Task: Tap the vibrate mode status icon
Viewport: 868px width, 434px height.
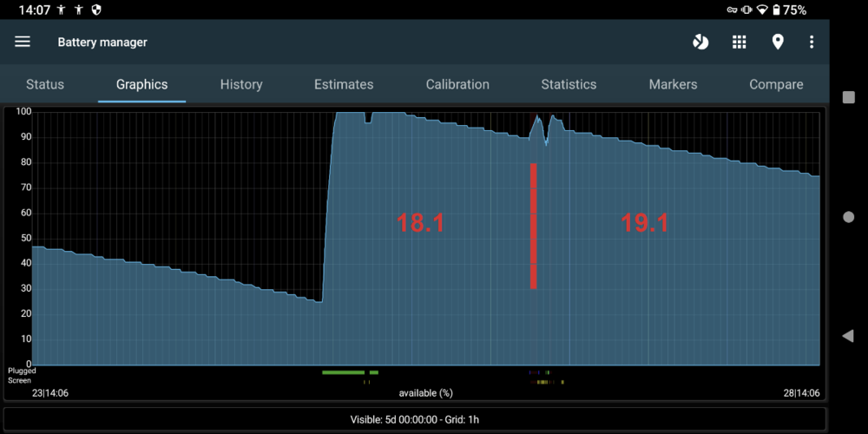Action: (x=746, y=10)
